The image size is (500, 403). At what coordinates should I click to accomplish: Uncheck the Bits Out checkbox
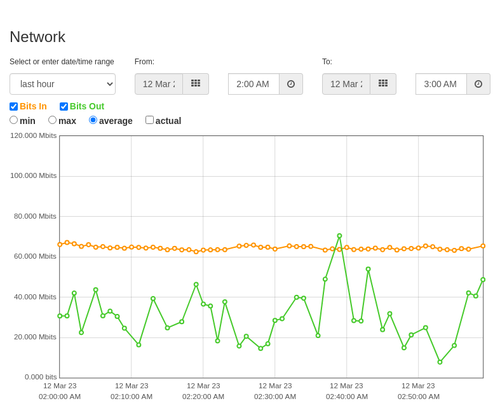pyautogui.click(x=64, y=106)
